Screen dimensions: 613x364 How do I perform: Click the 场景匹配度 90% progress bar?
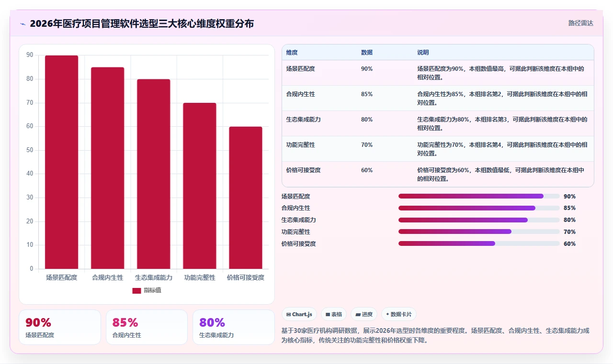coord(479,196)
